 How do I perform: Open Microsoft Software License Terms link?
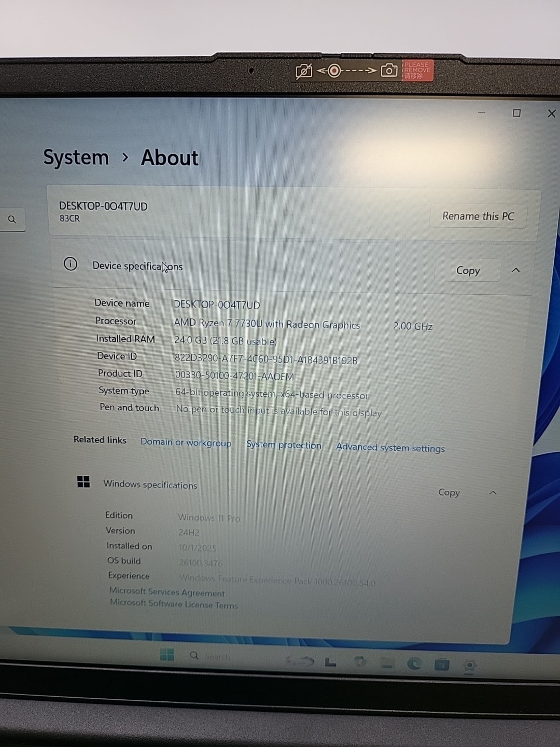pos(174,604)
